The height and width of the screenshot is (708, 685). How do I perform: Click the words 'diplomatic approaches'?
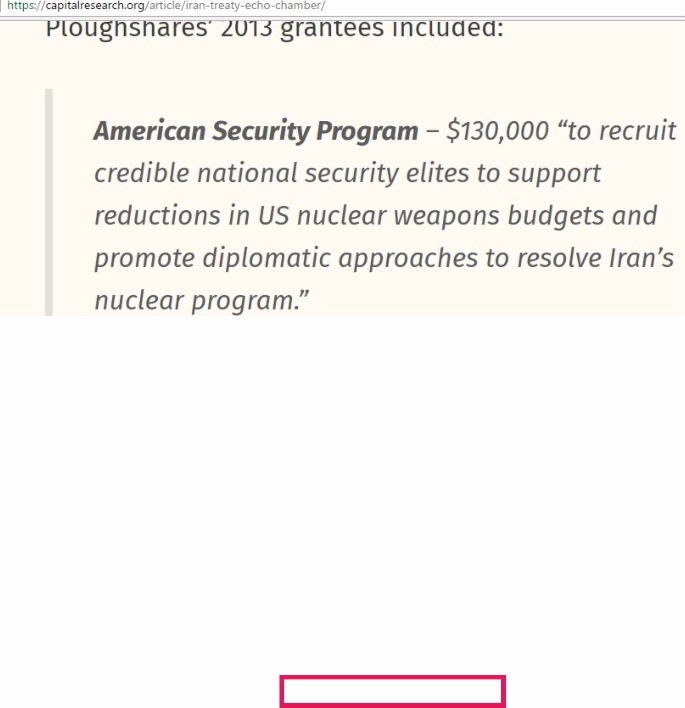pos(340,259)
